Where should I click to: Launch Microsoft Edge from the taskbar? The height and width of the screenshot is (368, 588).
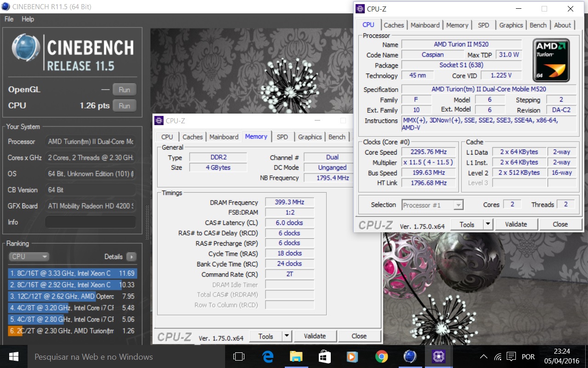[x=268, y=356]
